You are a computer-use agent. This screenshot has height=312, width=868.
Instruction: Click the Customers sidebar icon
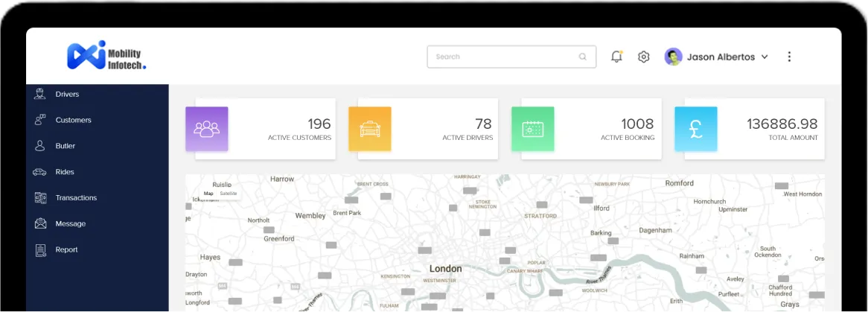tap(40, 120)
